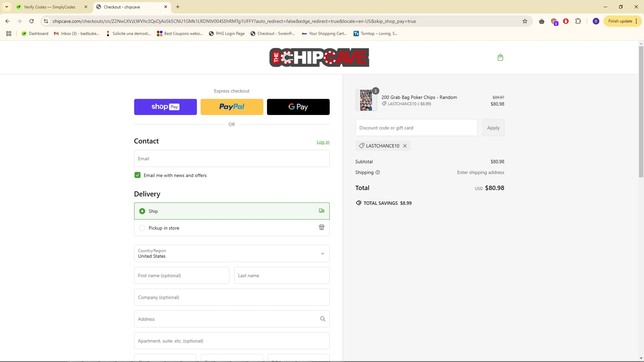Click the Total Savings tag icon

coord(358,203)
